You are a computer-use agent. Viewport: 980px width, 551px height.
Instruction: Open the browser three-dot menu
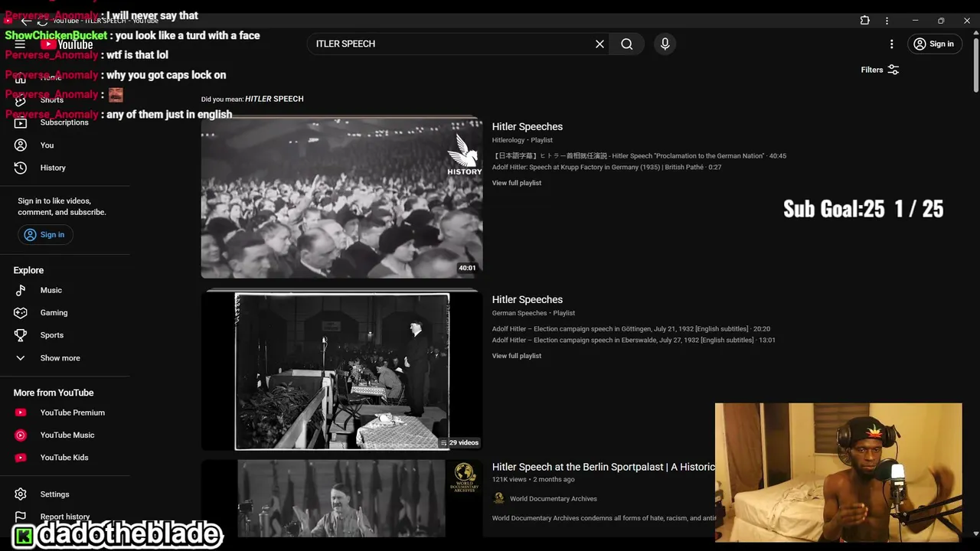[887, 21]
